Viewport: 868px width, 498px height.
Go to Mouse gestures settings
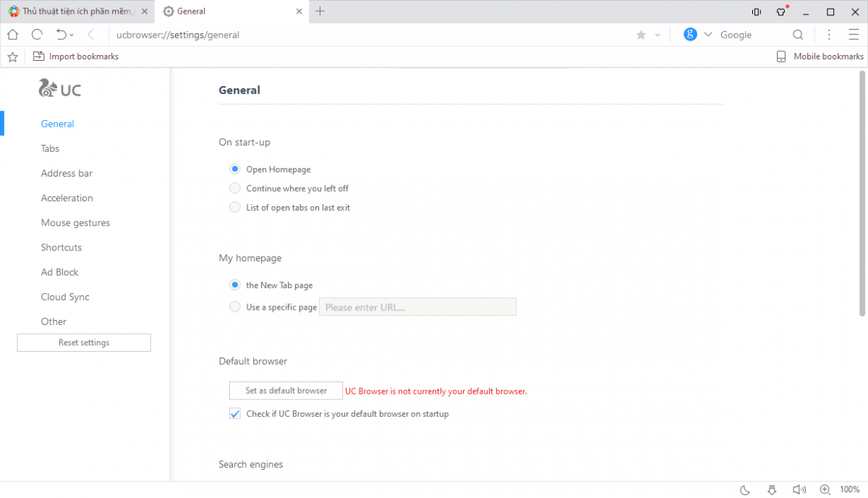pyautogui.click(x=75, y=223)
